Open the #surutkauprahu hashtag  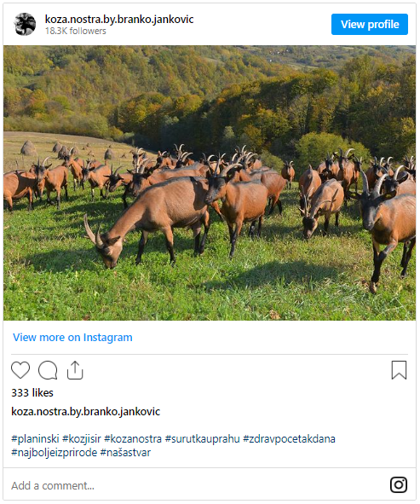point(202,438)
